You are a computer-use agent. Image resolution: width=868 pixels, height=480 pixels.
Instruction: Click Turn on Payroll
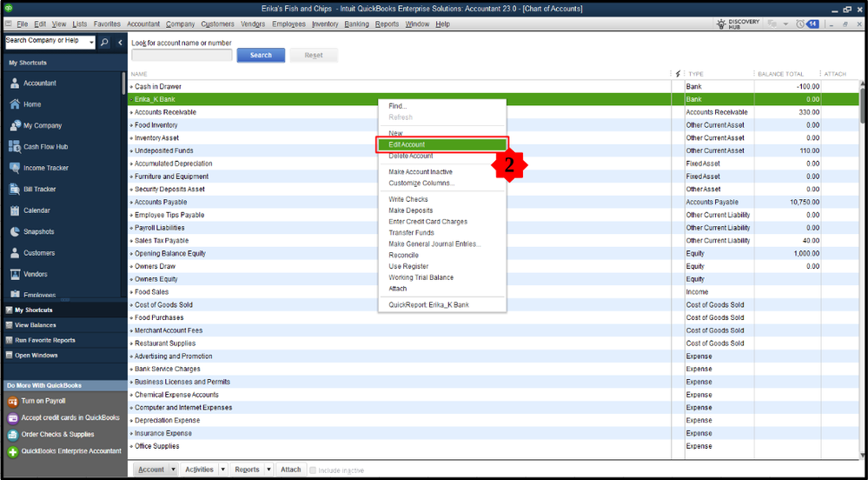click(43, 401)
